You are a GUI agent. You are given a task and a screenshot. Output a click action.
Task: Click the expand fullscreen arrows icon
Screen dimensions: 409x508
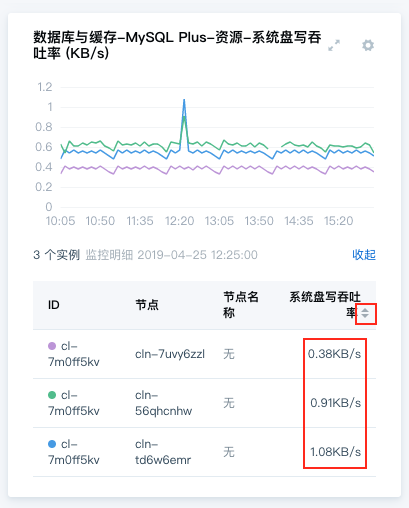(x=334, y=45)
